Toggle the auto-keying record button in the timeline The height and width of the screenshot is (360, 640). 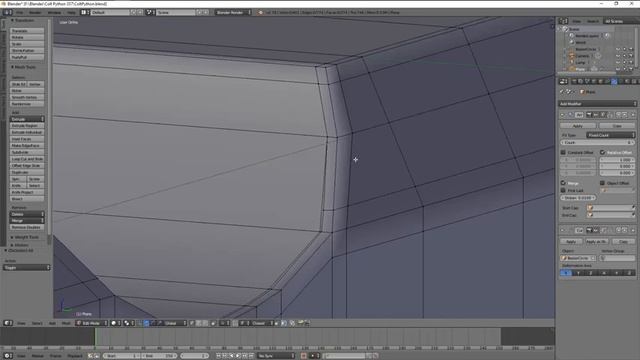pyautogui.click(x=304, y=356)
